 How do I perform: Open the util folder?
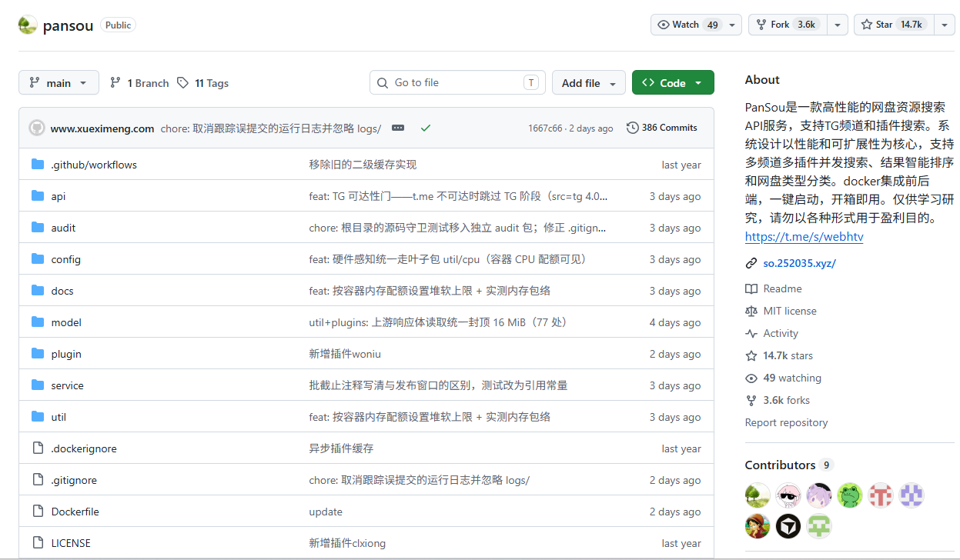click(x=59, y=417)
